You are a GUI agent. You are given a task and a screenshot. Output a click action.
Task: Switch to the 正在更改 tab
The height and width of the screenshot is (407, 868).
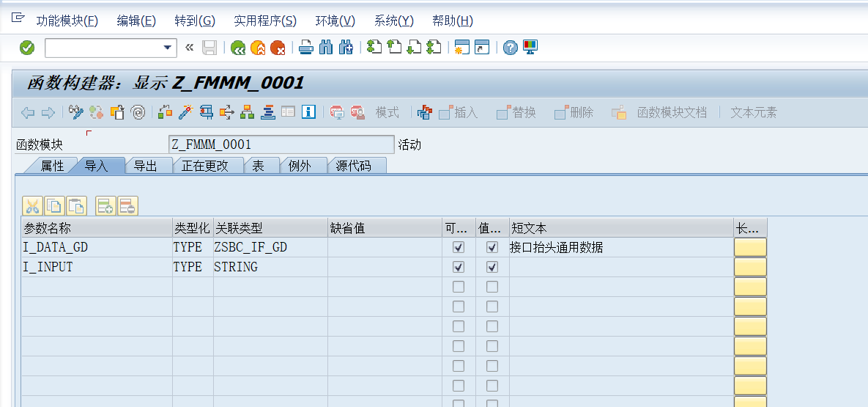205,166
